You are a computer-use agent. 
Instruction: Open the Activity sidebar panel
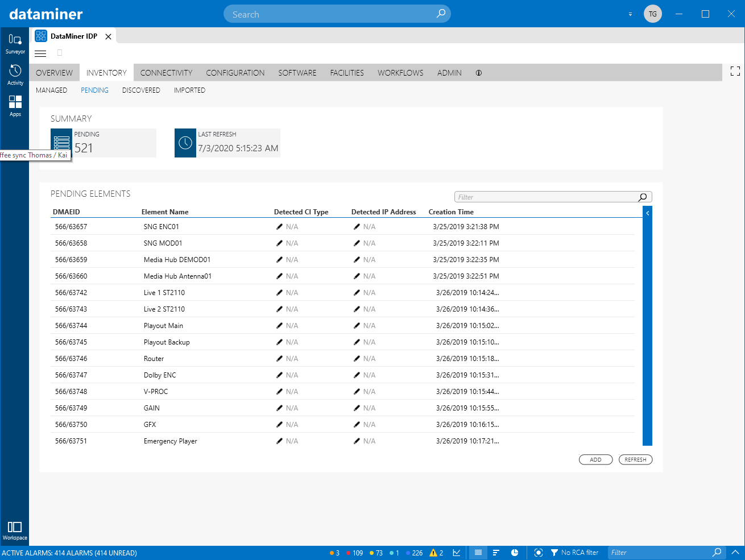click(15, 74)
